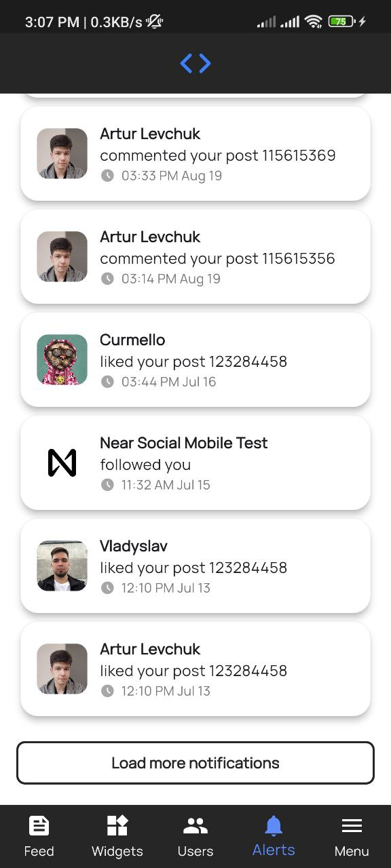Open the Widgets tab icon

[117, 825]
